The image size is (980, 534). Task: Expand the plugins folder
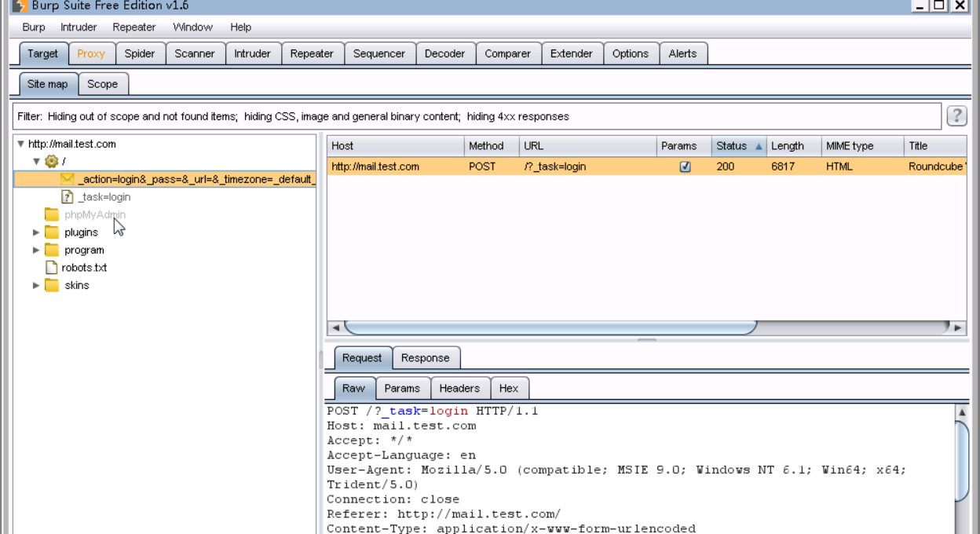36,232
